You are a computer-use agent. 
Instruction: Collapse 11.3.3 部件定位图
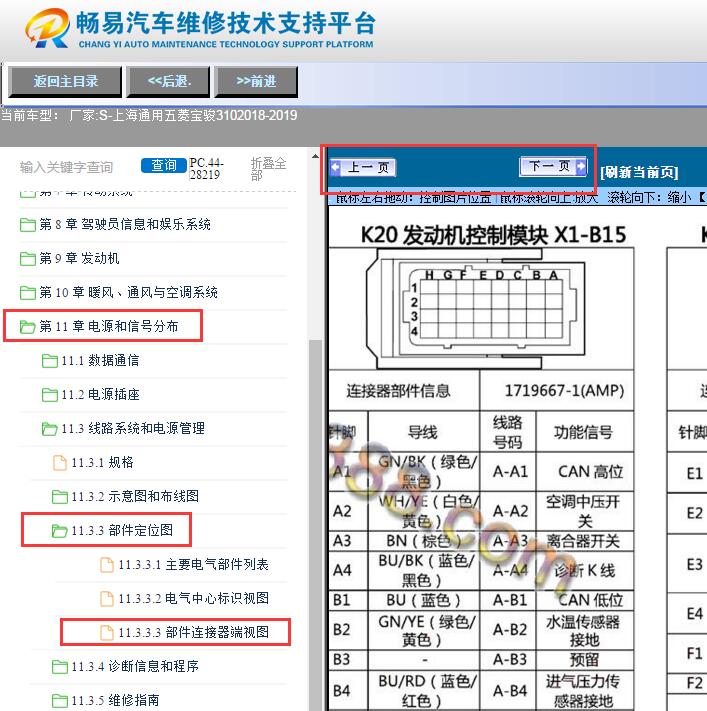(122, 530)
